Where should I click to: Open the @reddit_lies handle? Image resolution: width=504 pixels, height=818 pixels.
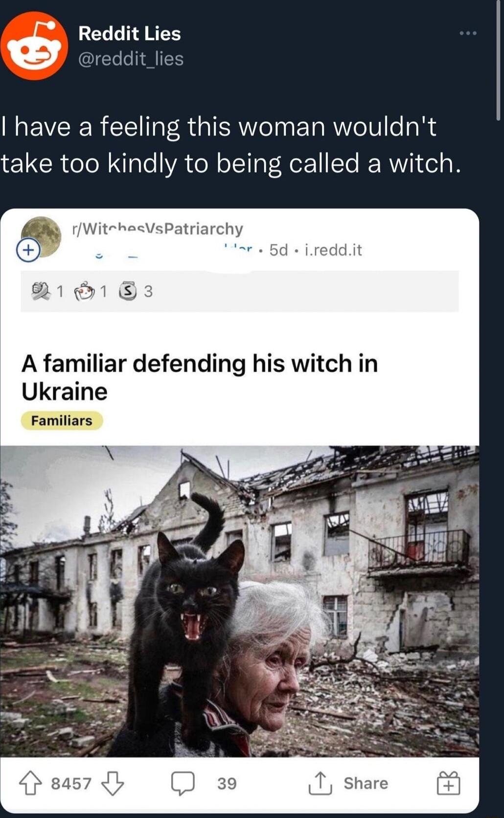point(131,59)
